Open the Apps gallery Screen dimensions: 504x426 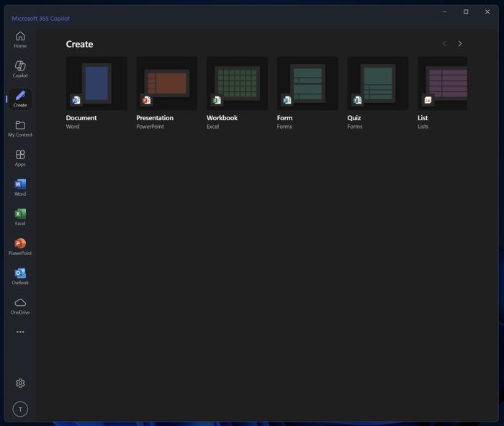coord(20,158)
